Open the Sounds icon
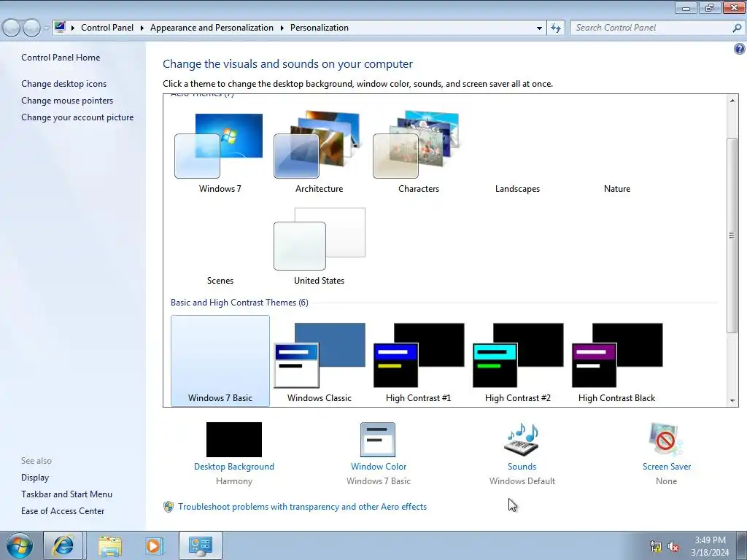Image resolution: width=747 pixels, height=560 pixels. 522,440
